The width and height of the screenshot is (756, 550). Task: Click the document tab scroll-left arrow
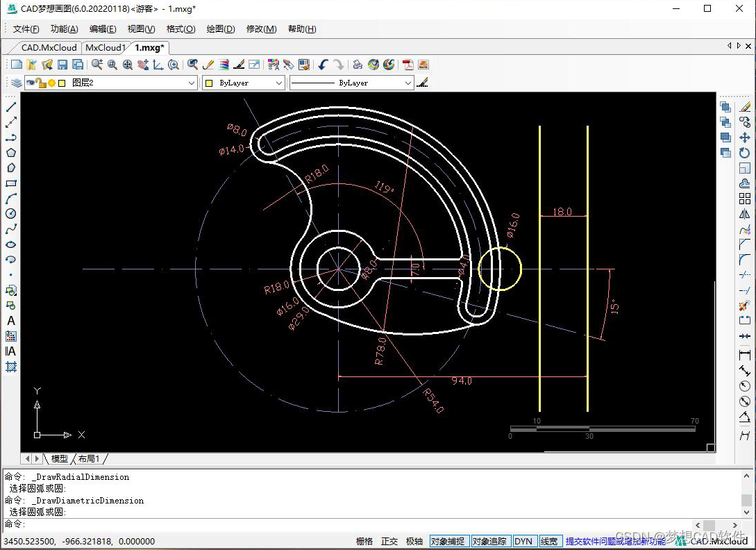pos(729,46)
